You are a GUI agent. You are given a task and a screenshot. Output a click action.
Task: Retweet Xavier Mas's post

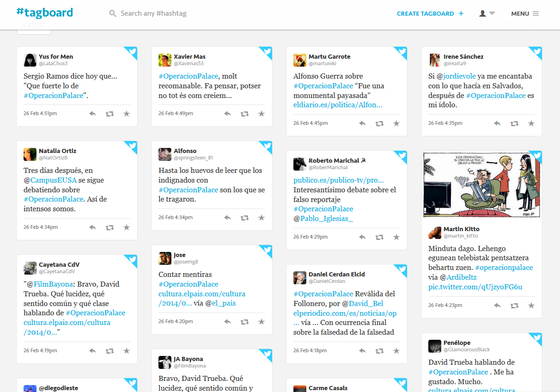pyautogui.click(x=244, y=114)
